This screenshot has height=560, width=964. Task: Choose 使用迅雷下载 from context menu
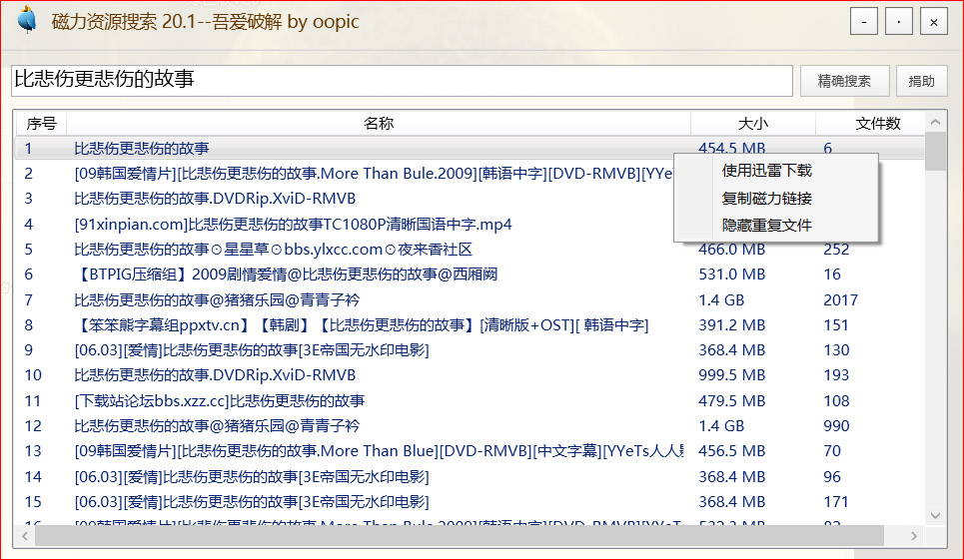point(766,171)
